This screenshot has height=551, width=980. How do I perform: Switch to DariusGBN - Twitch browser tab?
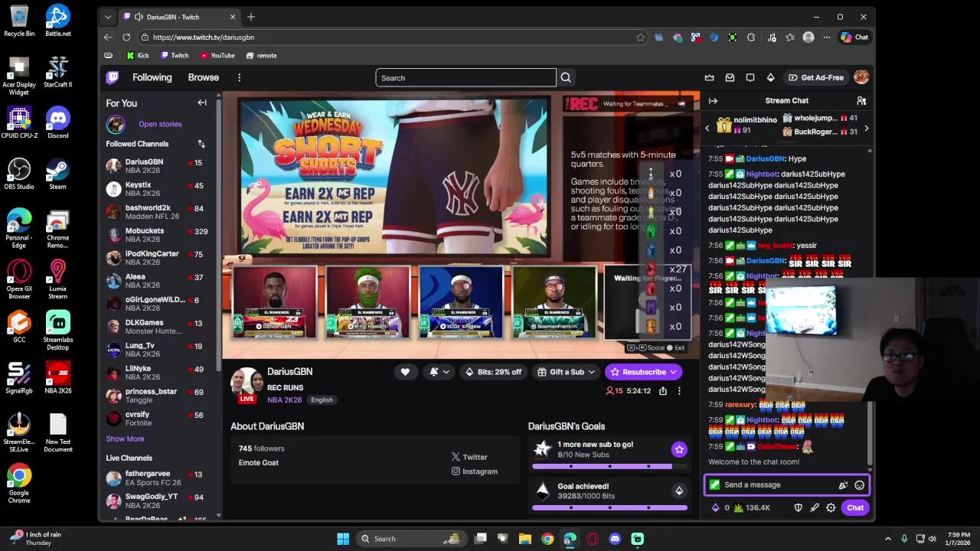180,17
